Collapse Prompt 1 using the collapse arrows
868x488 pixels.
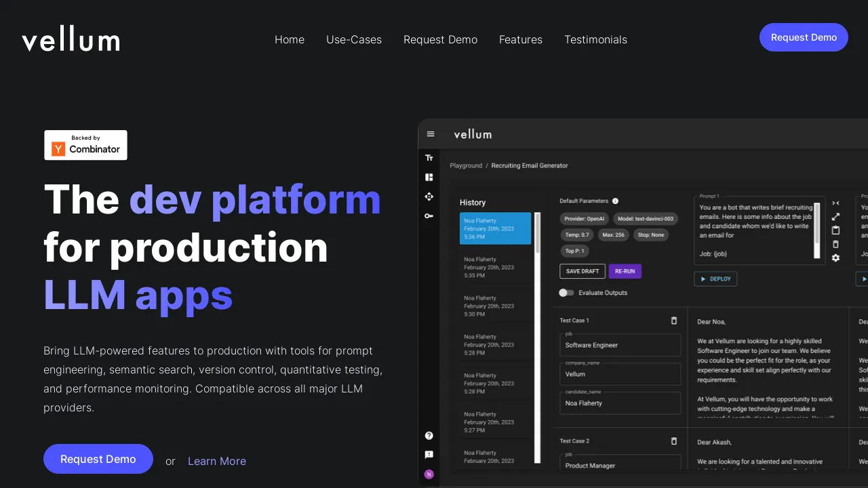835,203
